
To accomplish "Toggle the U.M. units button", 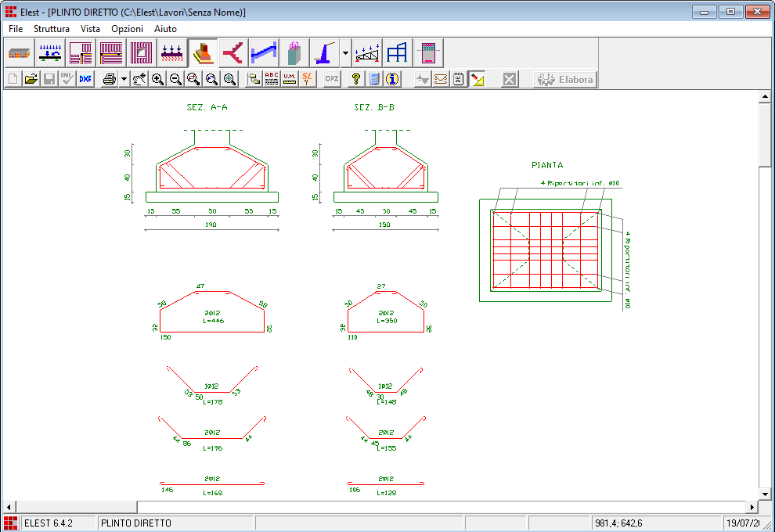I will [x=290, y=79].
